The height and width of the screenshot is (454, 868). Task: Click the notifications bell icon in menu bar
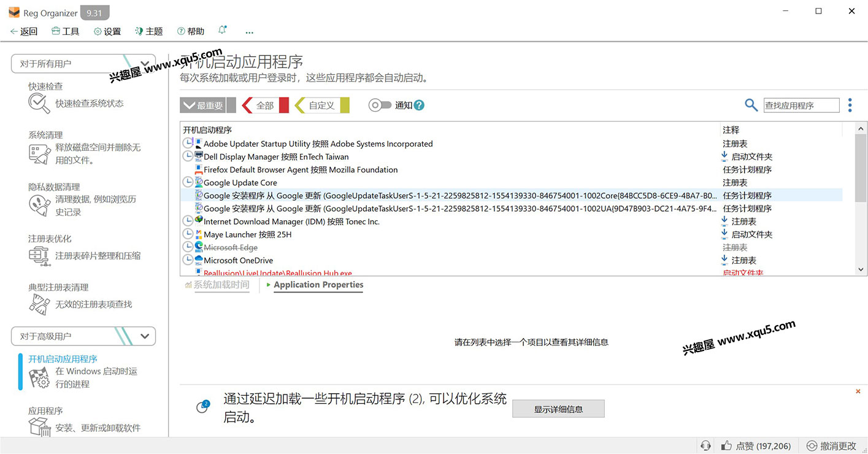(222, 30)
